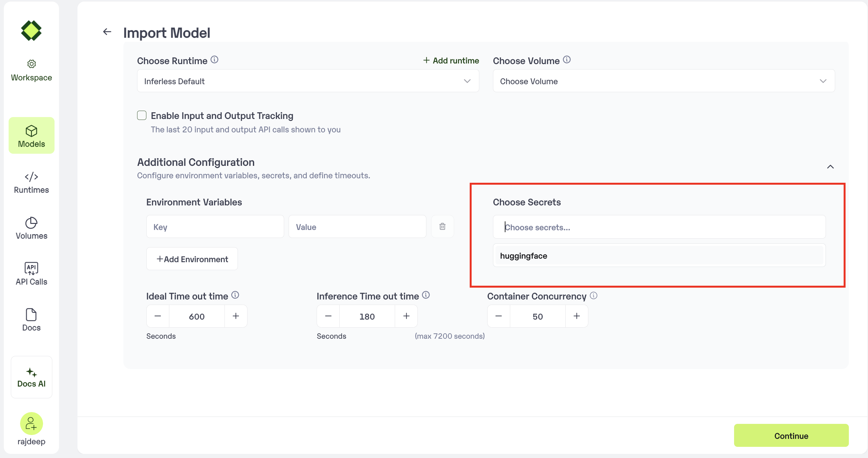Open the Docs AI sparkle panel
Image resolution: width=868 pixels, height=458 pixels.
(31, 377)
